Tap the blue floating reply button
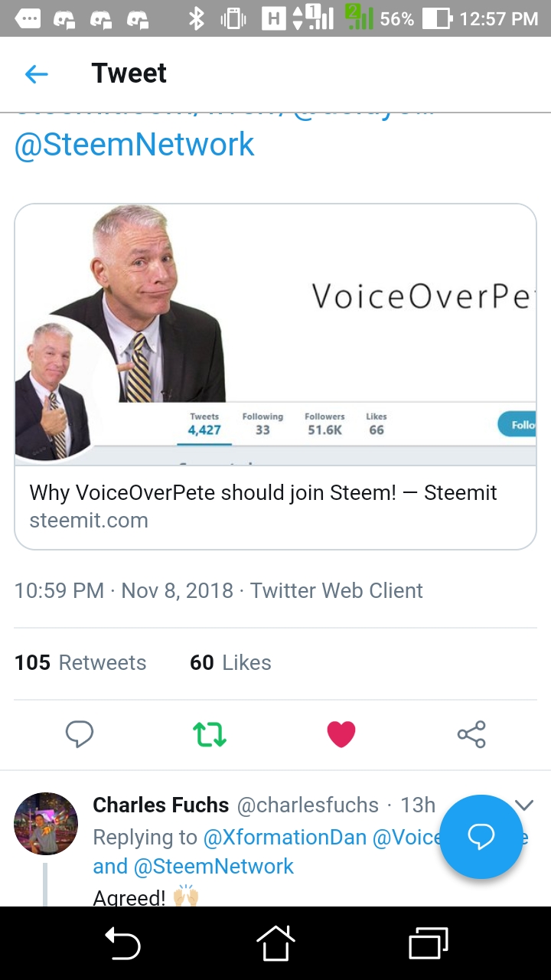The image size is (551, 980). [x=481, y=836]
